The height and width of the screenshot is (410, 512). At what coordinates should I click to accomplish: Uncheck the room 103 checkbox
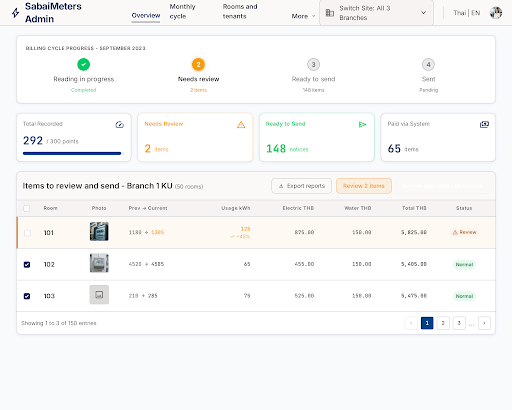tap(27, 296)
